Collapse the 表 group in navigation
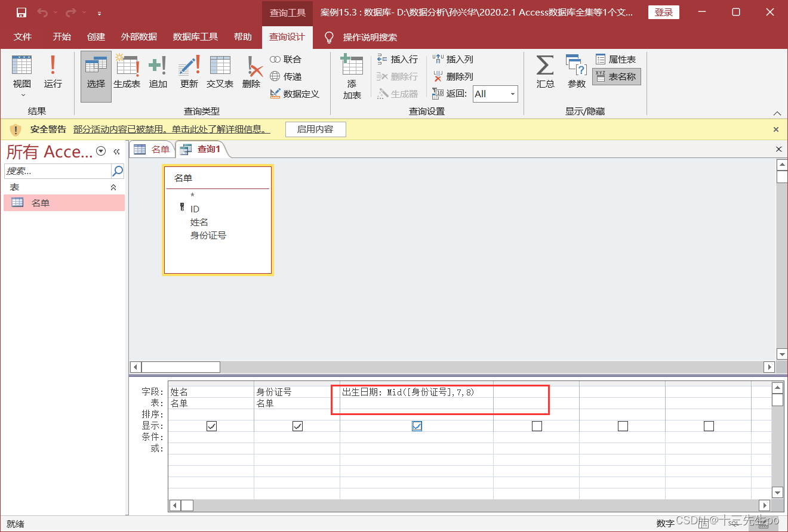This screenshot has width=788, height=532. click(x=114, y=187)
